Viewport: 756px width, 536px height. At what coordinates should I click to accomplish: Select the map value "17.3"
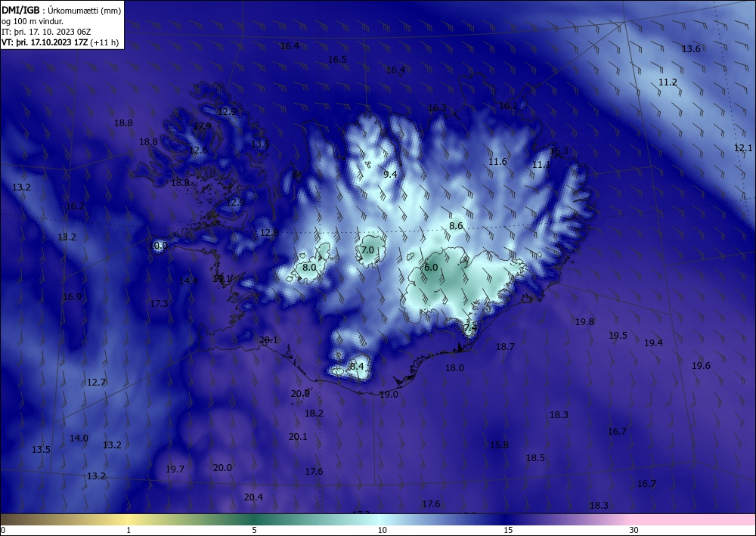tap(159, 304)
